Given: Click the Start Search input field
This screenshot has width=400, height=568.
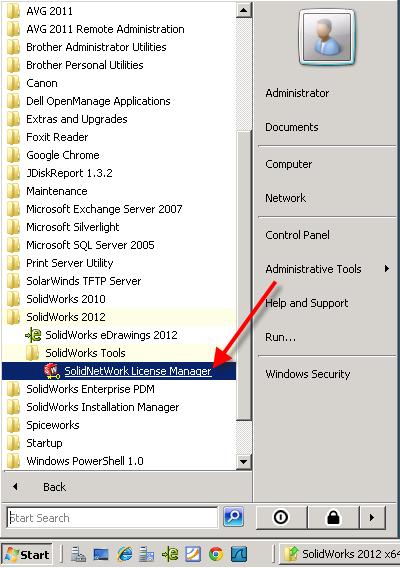Looking at the screenshot, I should 112,518.
